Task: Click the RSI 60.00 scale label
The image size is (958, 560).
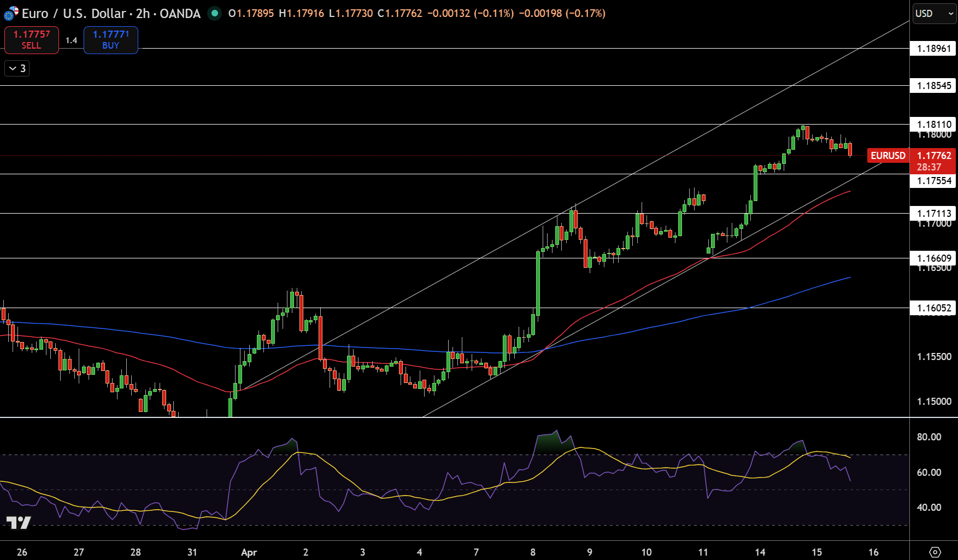Action: tap(928, 473)
